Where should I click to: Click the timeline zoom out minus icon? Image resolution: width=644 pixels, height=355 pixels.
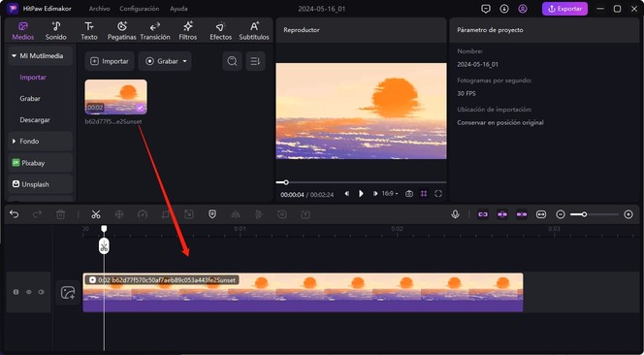point(561,214)
